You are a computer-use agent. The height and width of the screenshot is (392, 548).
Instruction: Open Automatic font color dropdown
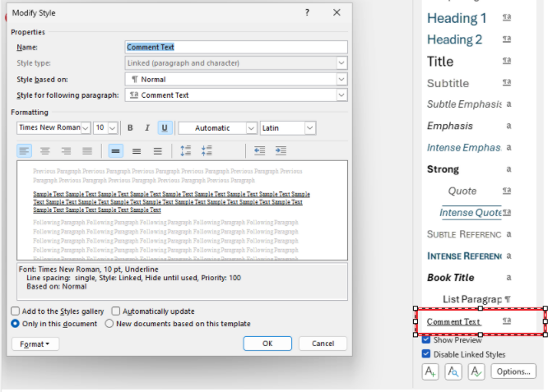click(x=251, y=128)
